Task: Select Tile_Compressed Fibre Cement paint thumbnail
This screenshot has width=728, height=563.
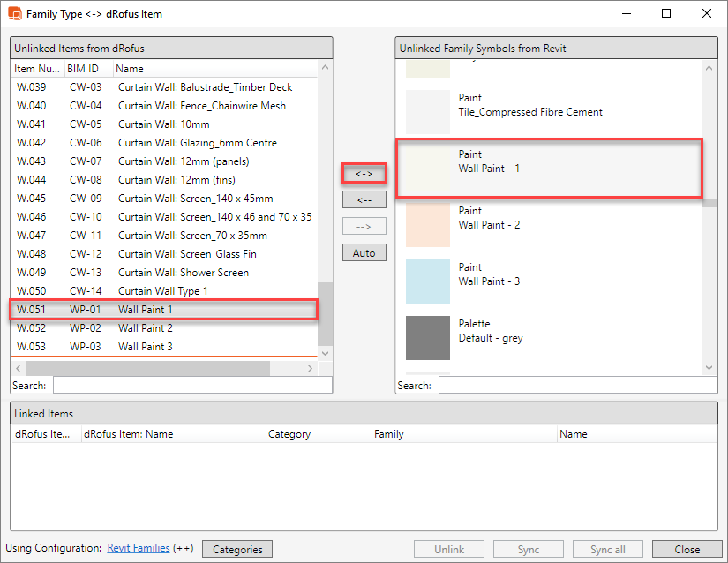Action: coord(428,112)
